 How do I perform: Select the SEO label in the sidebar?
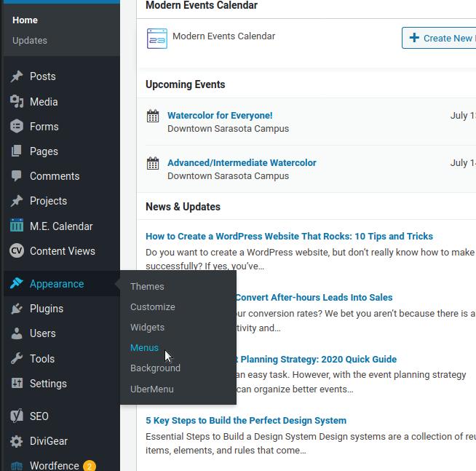click(39, 416)
